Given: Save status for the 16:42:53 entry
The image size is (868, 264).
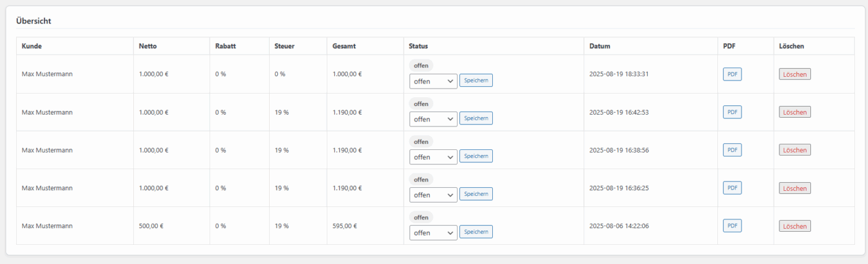Looking at the screenshot, I should 476,118.
